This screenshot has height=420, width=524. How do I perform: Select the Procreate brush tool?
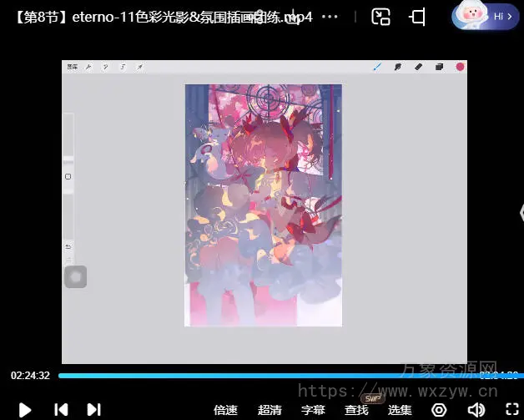(x=376, y=67)
